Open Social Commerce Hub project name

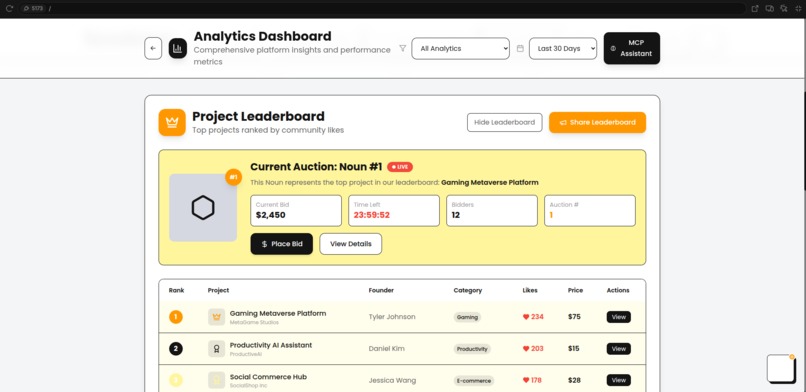tap(268, 377)
